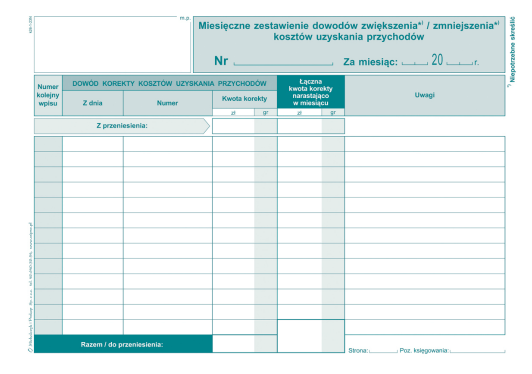This screenshot has width=532, height=374.
Task: Click the Uwagi column header
Action: 425,95
